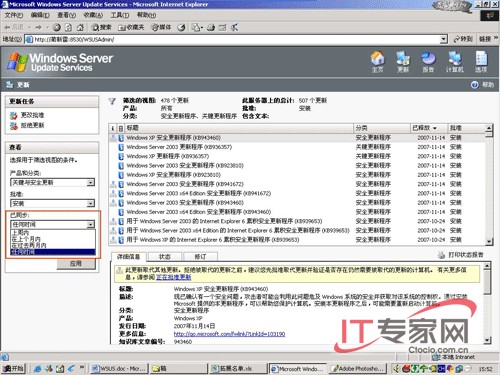Open the 主页 home icon in WSUS header
Screen dimensions: 500x375
click(x=377, y=61)
